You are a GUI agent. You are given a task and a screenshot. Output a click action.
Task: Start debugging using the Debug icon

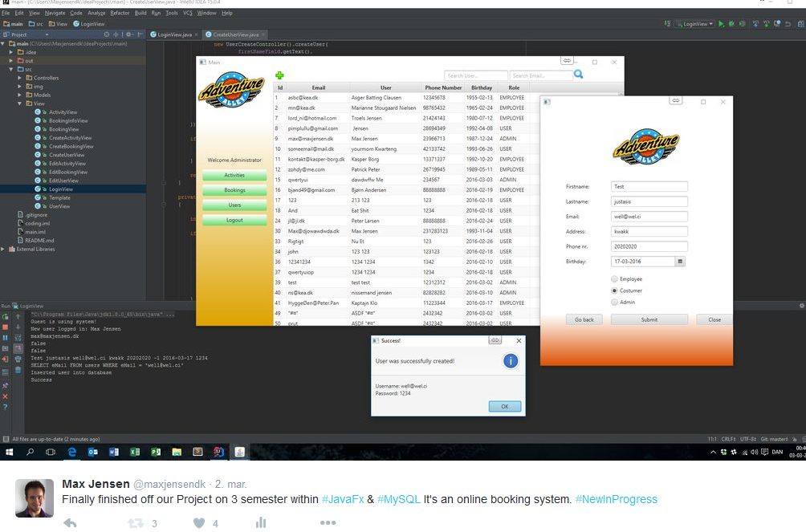(x=731, y=24)
